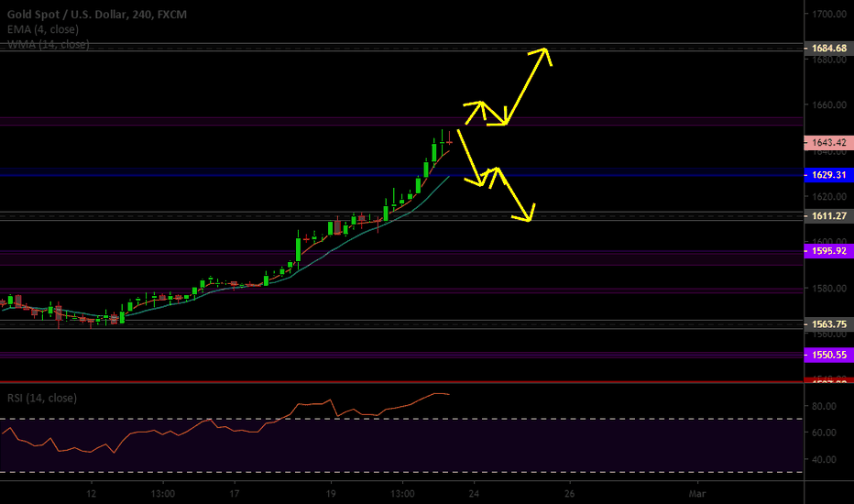Viewport: 854px width, 504px height.
Task: Click the Mar label on time axis
Action: [697, 494]
